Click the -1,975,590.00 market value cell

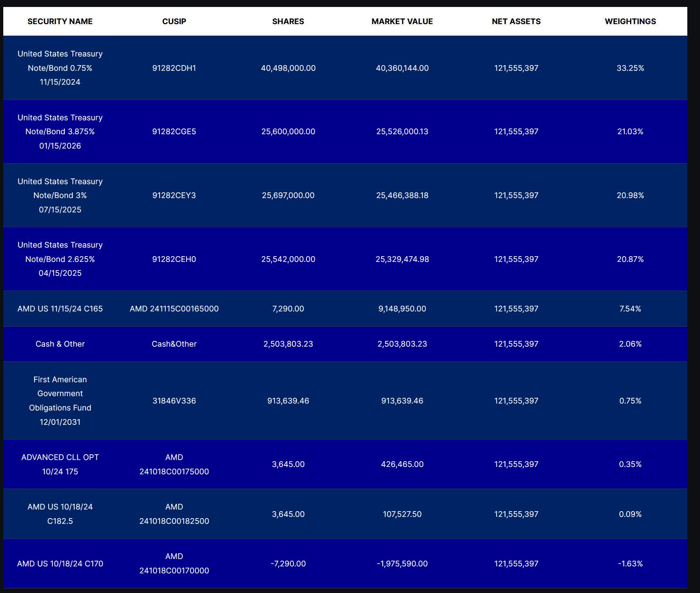[x=402, y=564]
